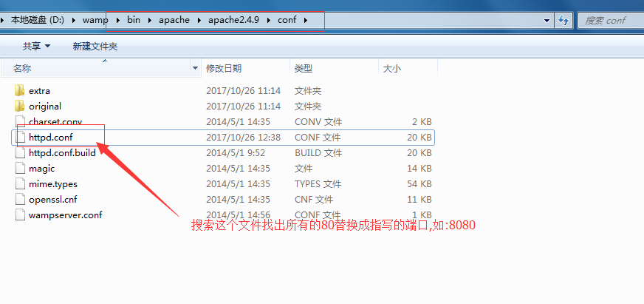Select the wampserver.conf file icon
Viewport: 644px width, 304px height.
tap(20, 215)
